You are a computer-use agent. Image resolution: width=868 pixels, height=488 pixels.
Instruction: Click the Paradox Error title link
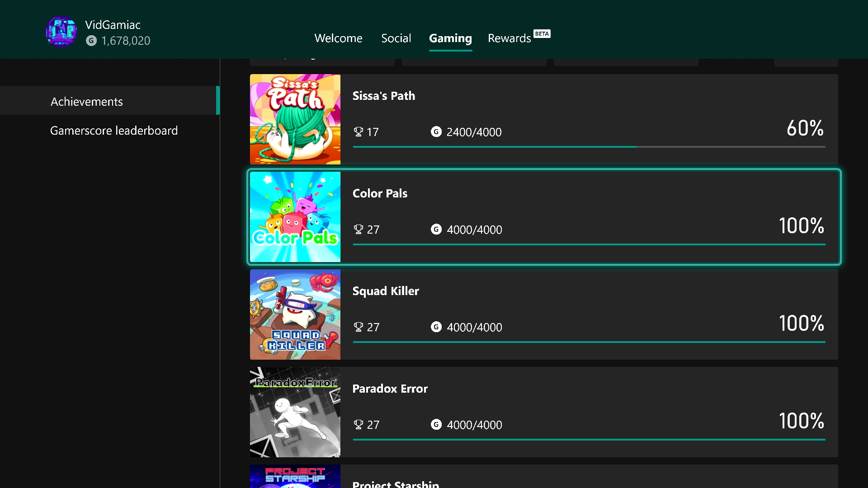click(x=390, y=389)
